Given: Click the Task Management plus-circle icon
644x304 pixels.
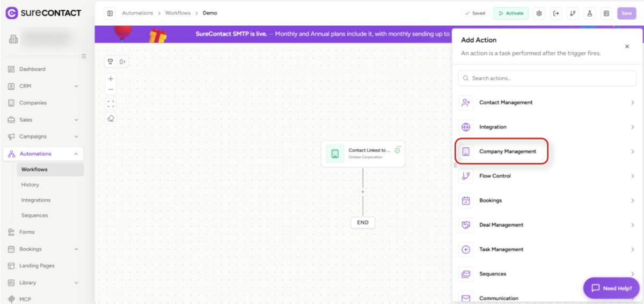Looking at the screenshot, I should click(466, 249).
